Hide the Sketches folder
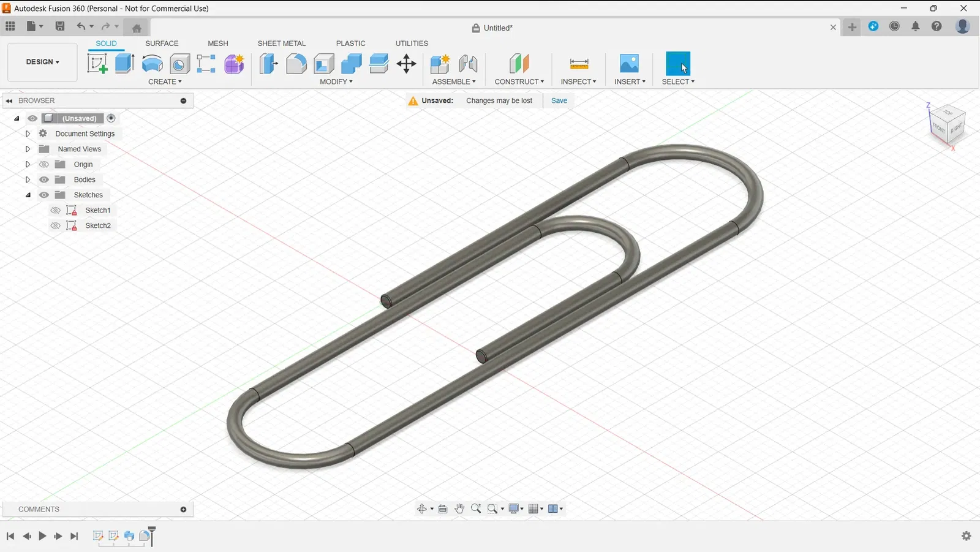This screenshot has width=980, height=552. click(44, 195)
